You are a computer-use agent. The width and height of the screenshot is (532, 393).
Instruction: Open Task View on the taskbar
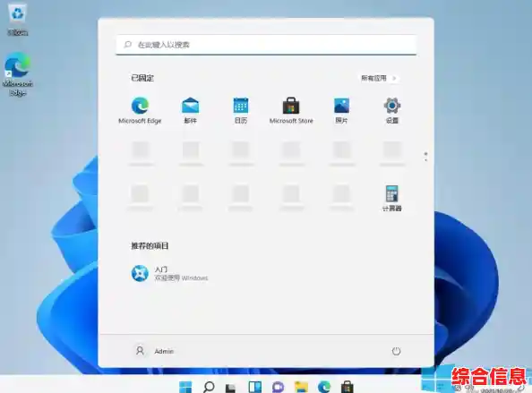click(231, 388)
